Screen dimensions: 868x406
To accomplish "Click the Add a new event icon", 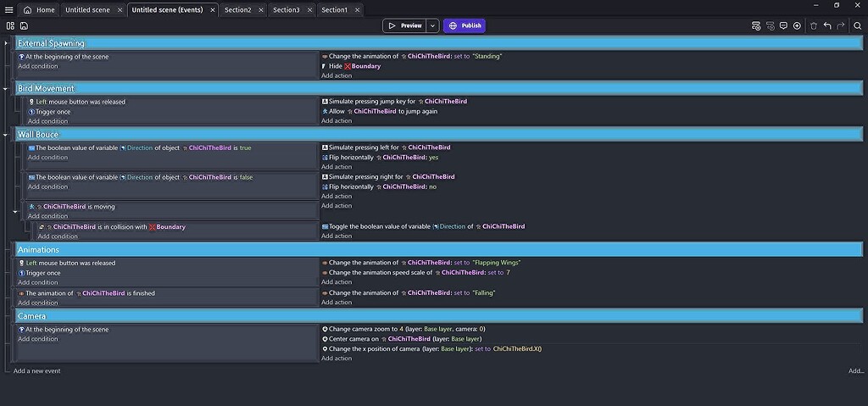I will tap(756, 25).
